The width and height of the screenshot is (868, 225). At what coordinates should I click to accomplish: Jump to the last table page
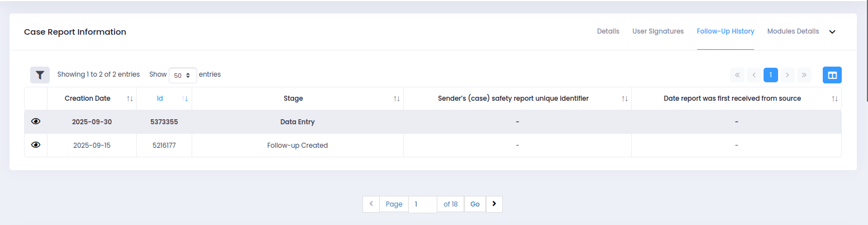[804, 75]
